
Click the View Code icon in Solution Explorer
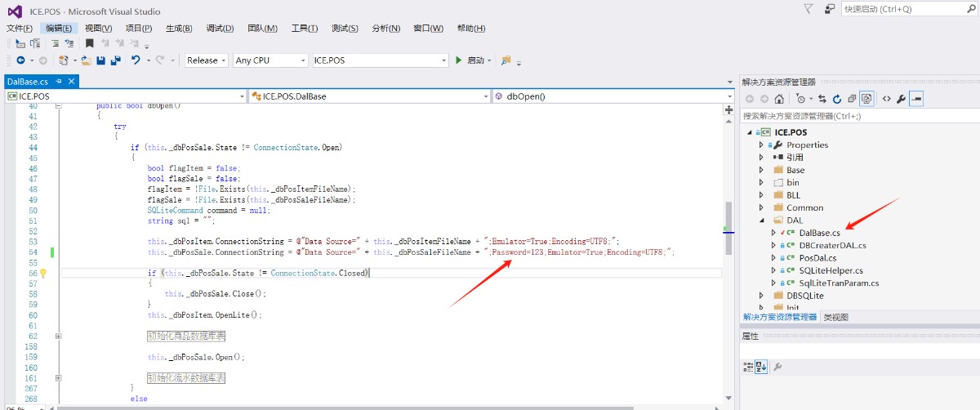886,99
